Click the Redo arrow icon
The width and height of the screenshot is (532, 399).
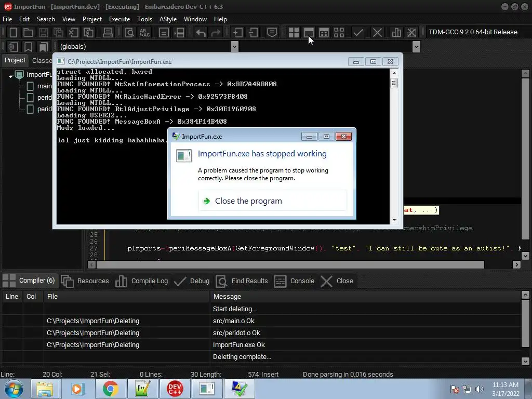(x=216, y=33)
